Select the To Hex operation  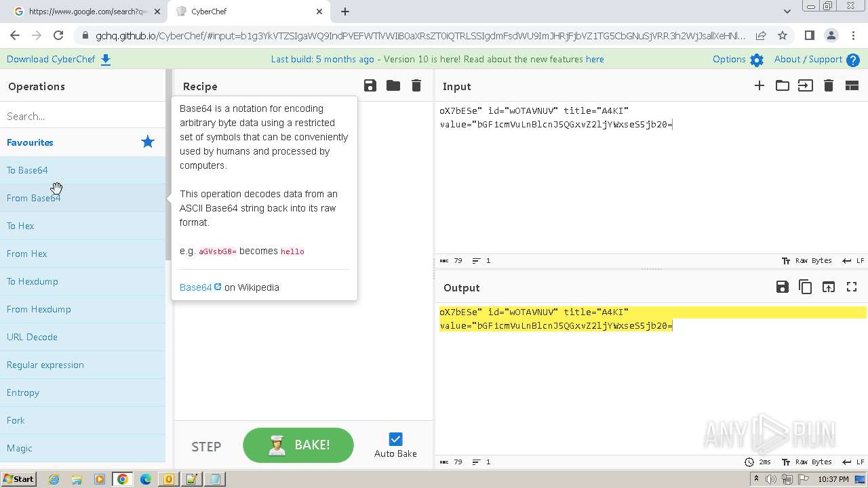[83, 226]
